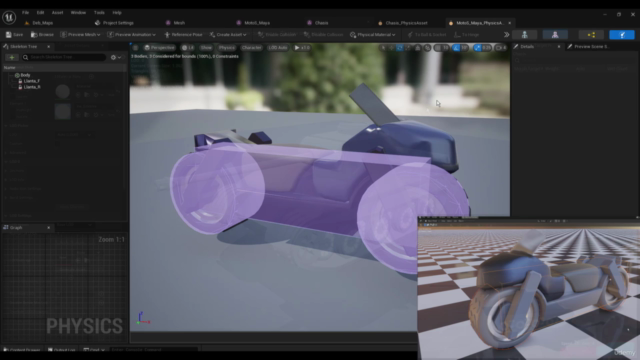Open the Create Asset dropdown
The image size is (640, 360).
(228, 35)
